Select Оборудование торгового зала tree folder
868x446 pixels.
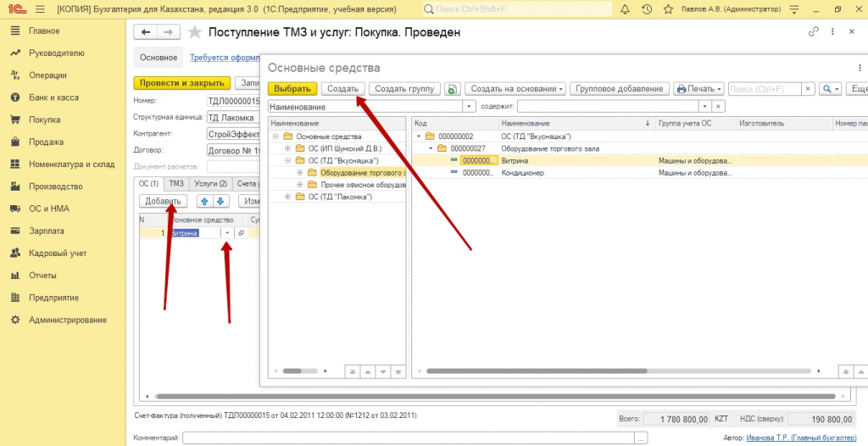[363, 173]
